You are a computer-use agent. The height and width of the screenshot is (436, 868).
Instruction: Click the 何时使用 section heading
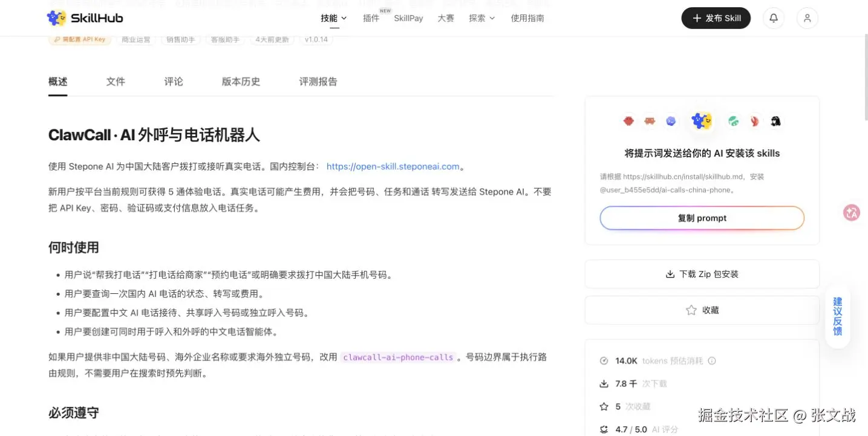(74, 247)
